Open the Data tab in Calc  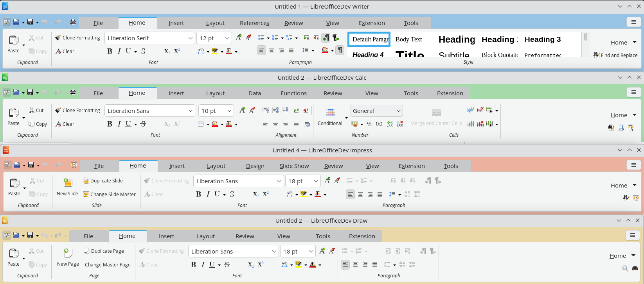coord(254,93)
